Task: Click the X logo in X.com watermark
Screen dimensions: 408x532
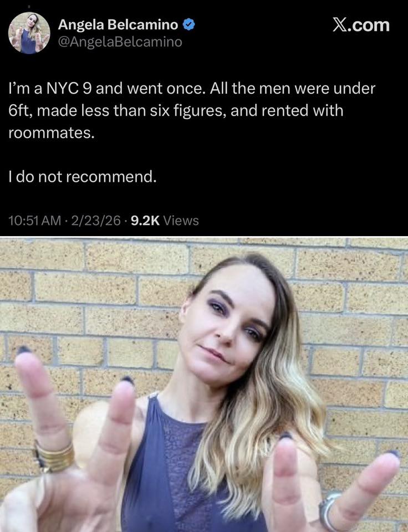Action: tap(339, 25)
